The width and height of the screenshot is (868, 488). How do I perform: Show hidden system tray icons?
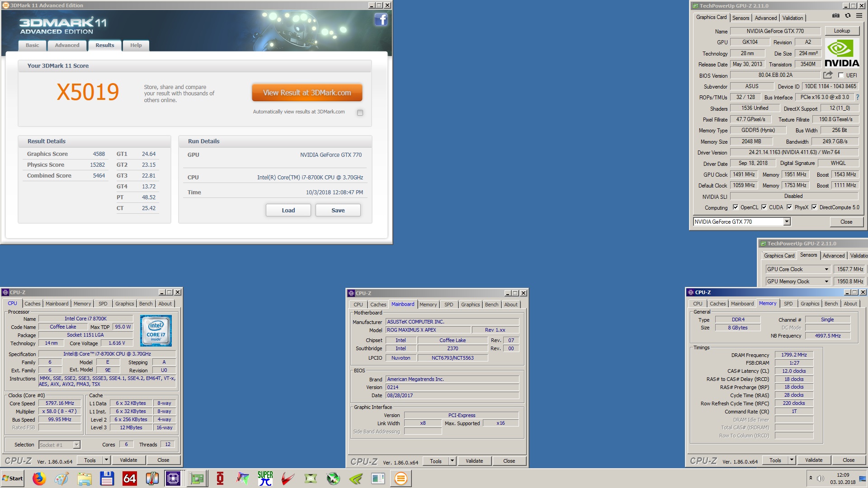point(811,478)
